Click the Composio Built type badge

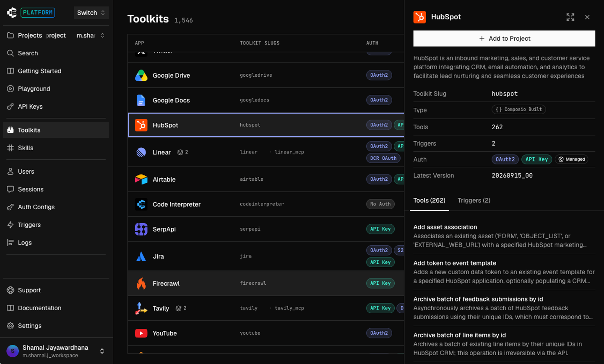point(518,109)
